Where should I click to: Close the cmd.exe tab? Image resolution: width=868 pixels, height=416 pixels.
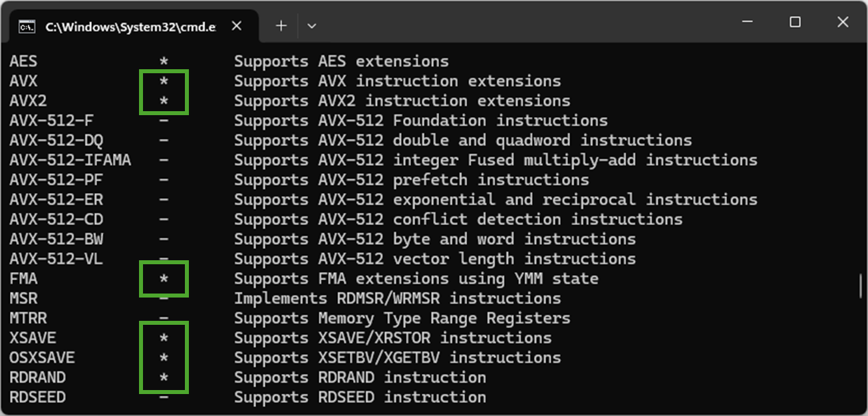(237, 26)
